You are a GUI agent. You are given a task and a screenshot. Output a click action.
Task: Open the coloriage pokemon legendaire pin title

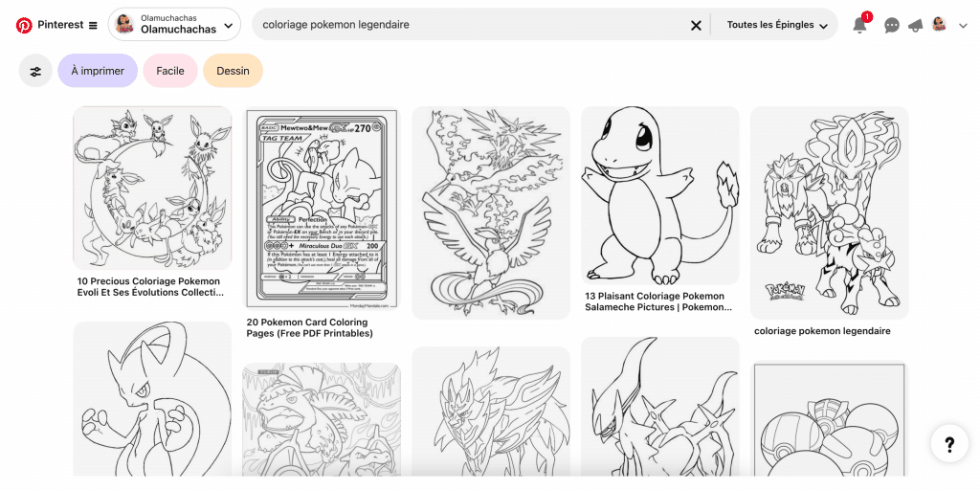[x=822, y=331]
